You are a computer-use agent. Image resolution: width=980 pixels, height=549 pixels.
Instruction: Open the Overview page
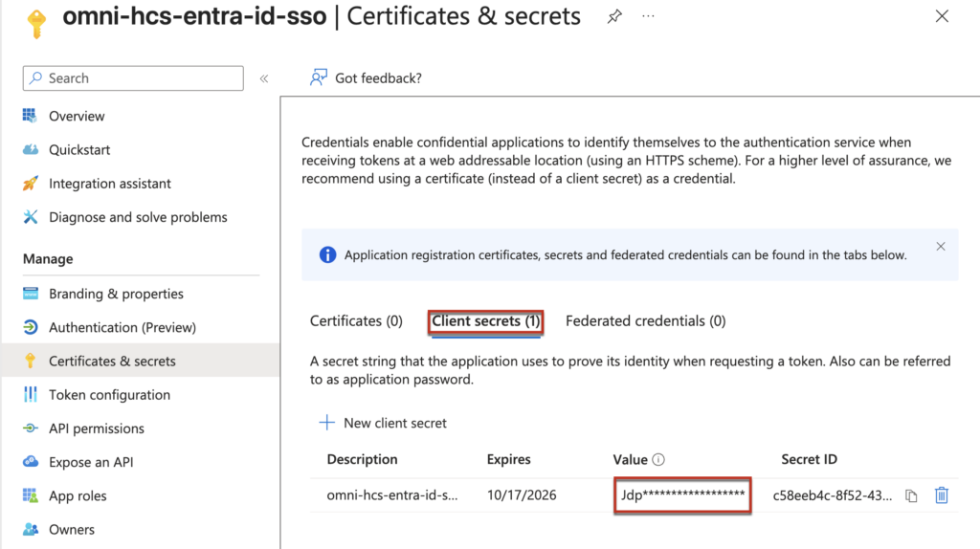[x=77, y=116]
